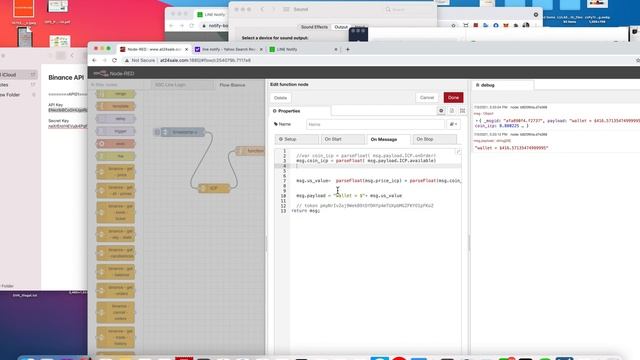Open a new browser tab
Screen dimensions: 640x360
[x=348, y=49]
